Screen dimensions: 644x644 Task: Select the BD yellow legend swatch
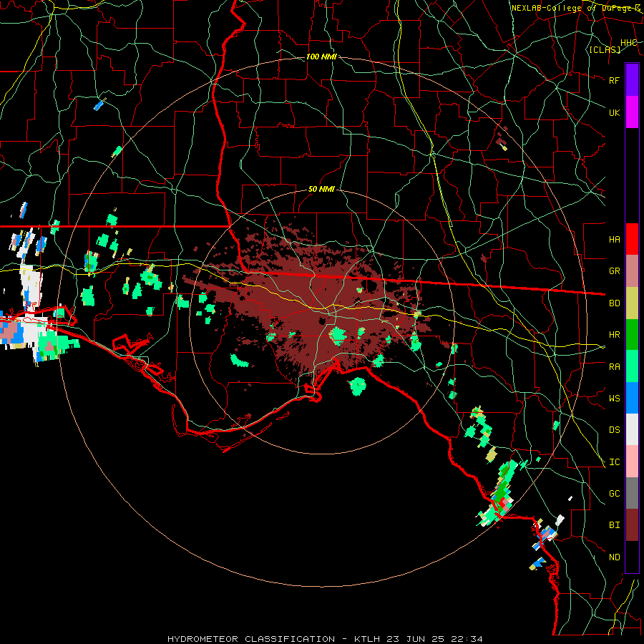(x=632, y=303)
